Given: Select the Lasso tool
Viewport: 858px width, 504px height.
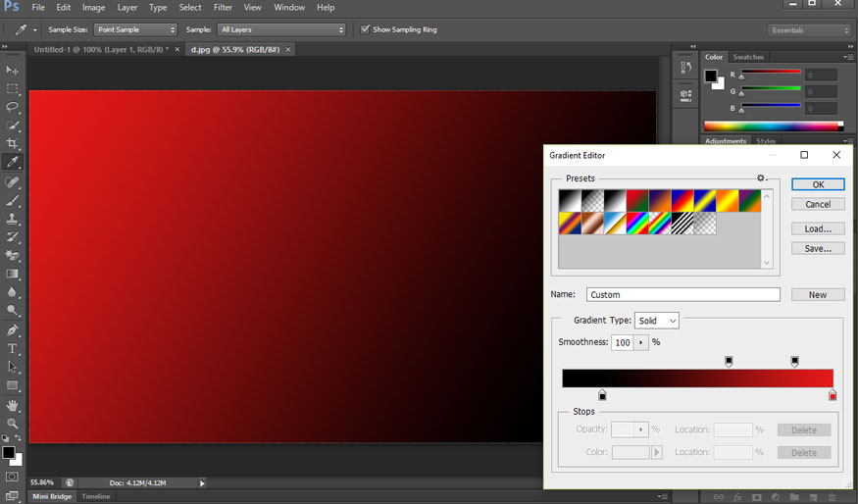Looking at the screenshot, I should point(12,107).
